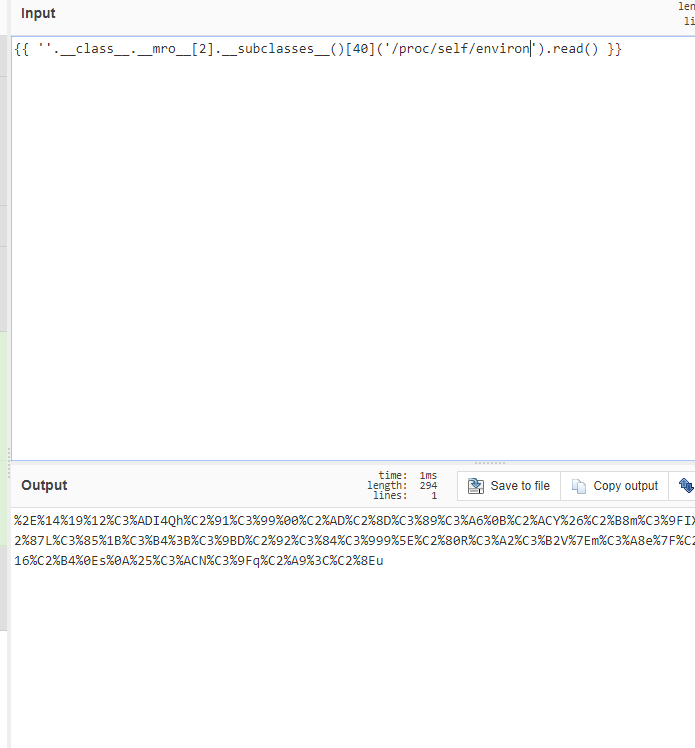Screen dimensions: 695x748
Task: Place cursor on __mro__ in the input
Action: click(161, 49)
